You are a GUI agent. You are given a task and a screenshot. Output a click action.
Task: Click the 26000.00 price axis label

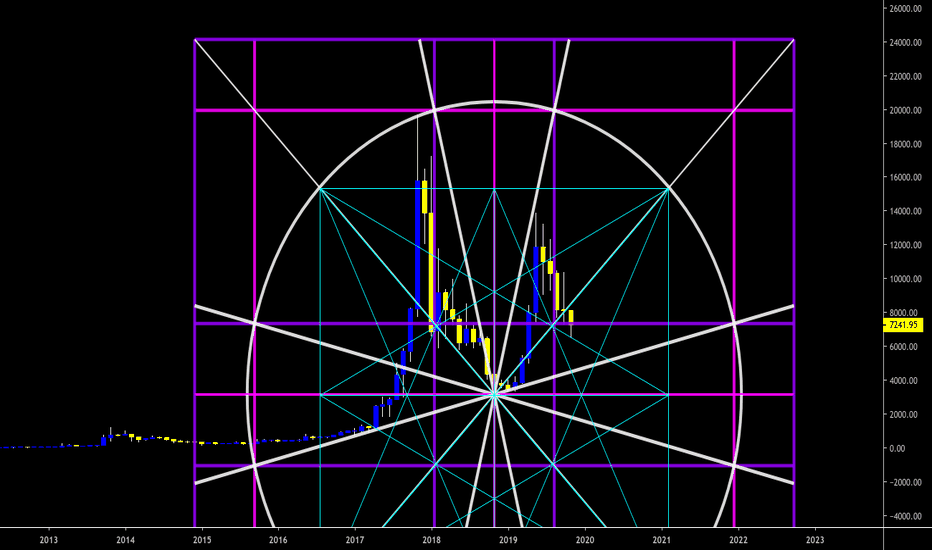[905, 9]
